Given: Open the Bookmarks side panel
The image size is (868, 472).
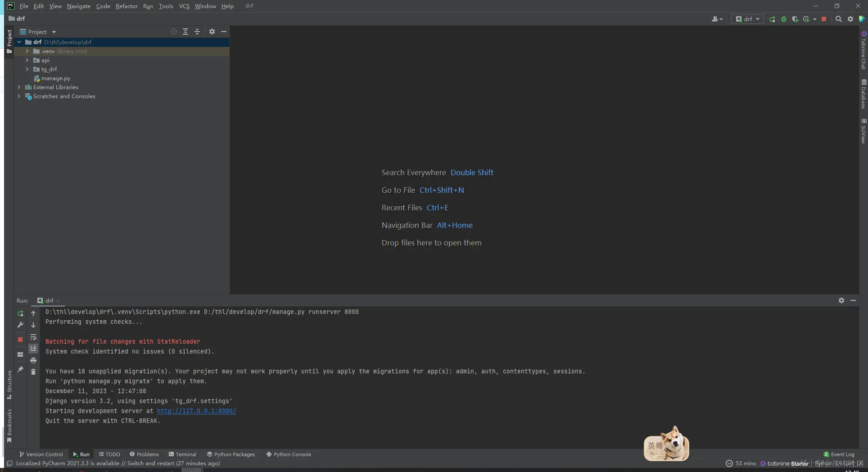Looking at the screenshot, I should (x=9, y=426).
